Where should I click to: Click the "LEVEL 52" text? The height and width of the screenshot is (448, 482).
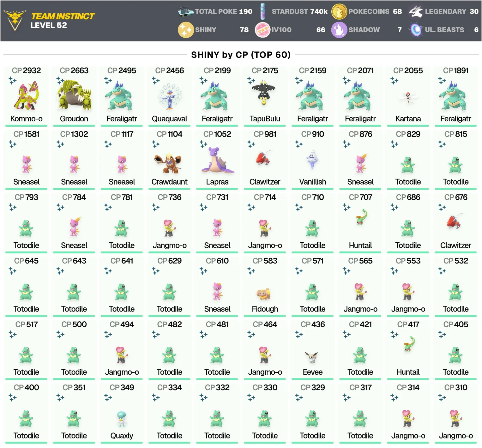tap(49, 25)
